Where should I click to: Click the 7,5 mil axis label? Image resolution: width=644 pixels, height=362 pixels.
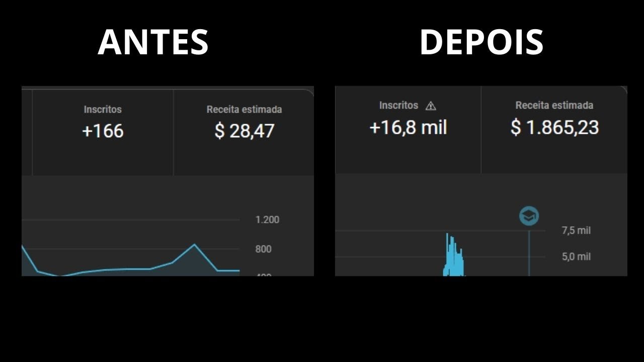(576, 231)
